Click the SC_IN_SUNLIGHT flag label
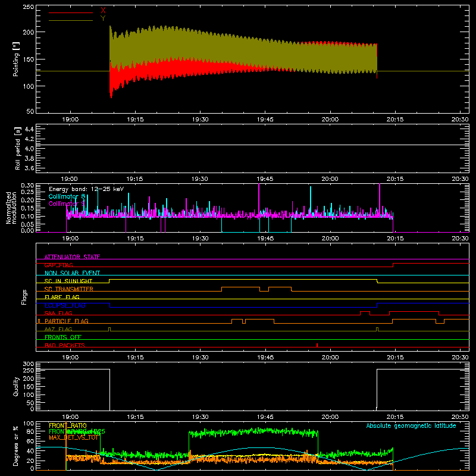Viewport: 476px width, 476px height. [68, 281]
